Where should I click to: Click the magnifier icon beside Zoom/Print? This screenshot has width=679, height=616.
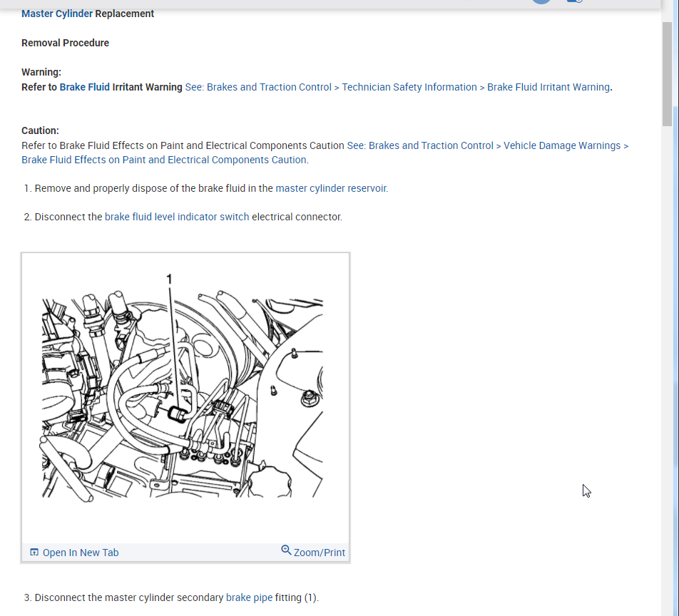(x=286, y=550)
